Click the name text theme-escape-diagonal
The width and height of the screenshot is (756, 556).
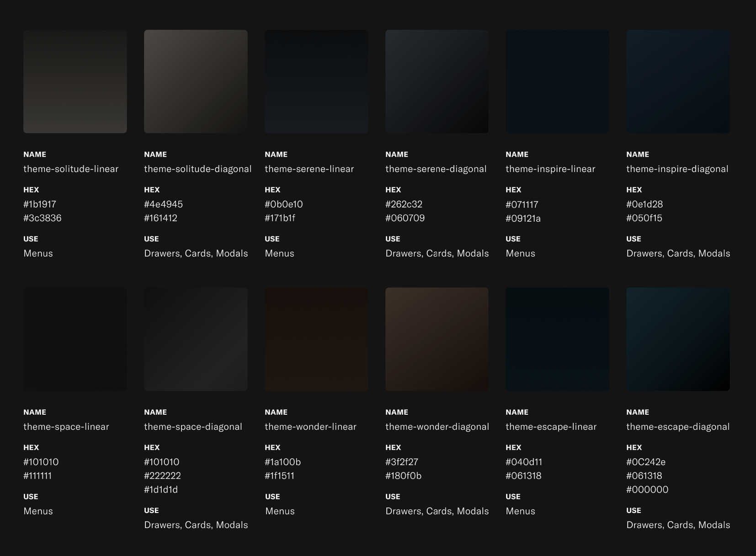(678, 427)
